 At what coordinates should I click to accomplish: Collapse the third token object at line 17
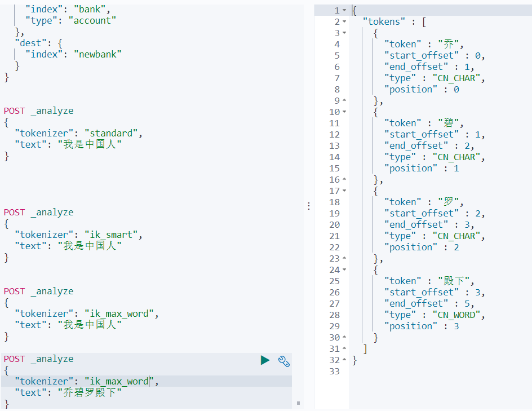344,191
